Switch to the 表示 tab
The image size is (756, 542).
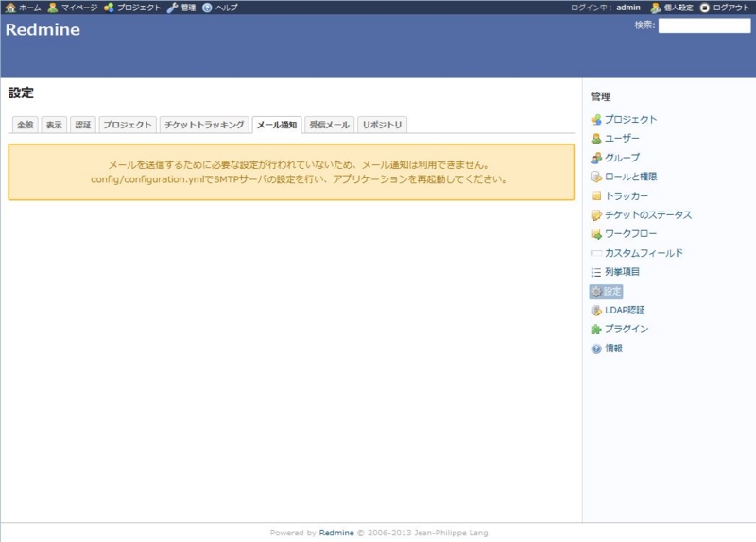pyautogui.click(x=54, y=125)
